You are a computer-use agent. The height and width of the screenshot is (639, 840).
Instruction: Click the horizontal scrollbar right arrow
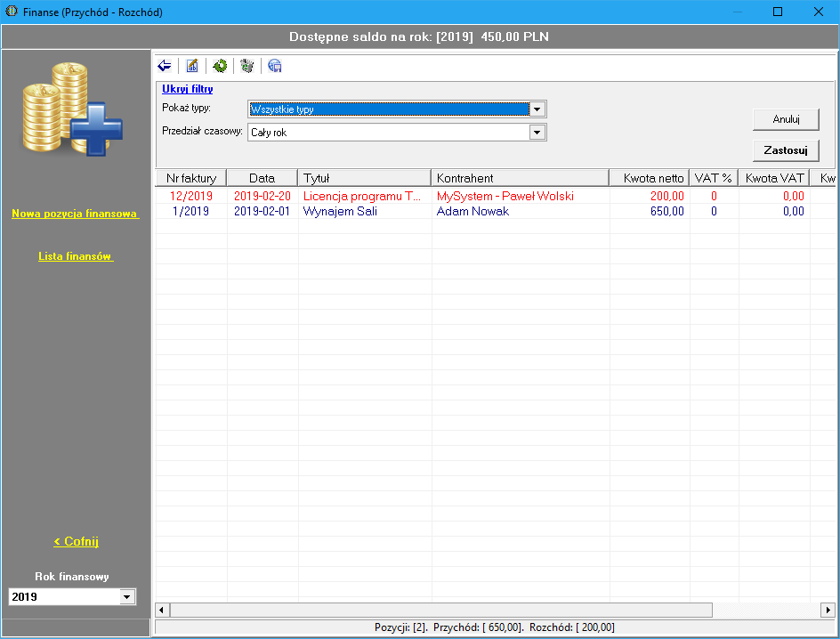[828, 610]
